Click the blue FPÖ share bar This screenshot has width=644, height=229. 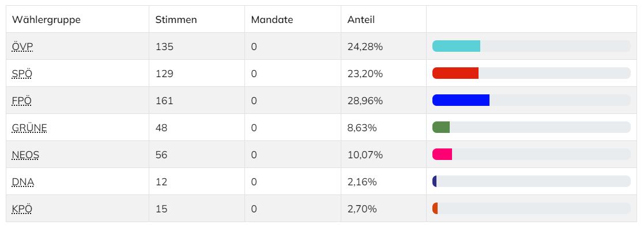(x=461, y=100)
